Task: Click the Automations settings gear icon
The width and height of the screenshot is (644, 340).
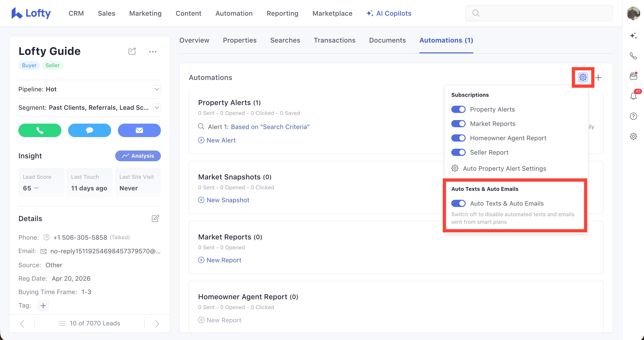Action: pyautogui.click(x=583, y=77)
